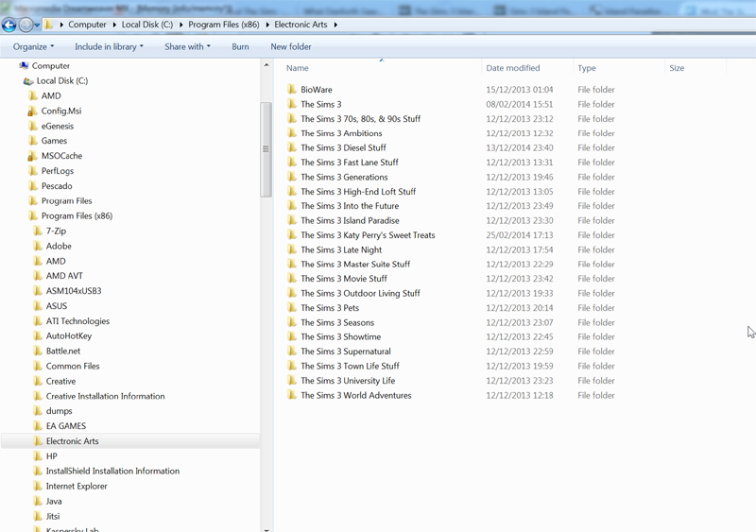Select The Sims 3 Outdoor Living Stuff name

pos(361,293)
